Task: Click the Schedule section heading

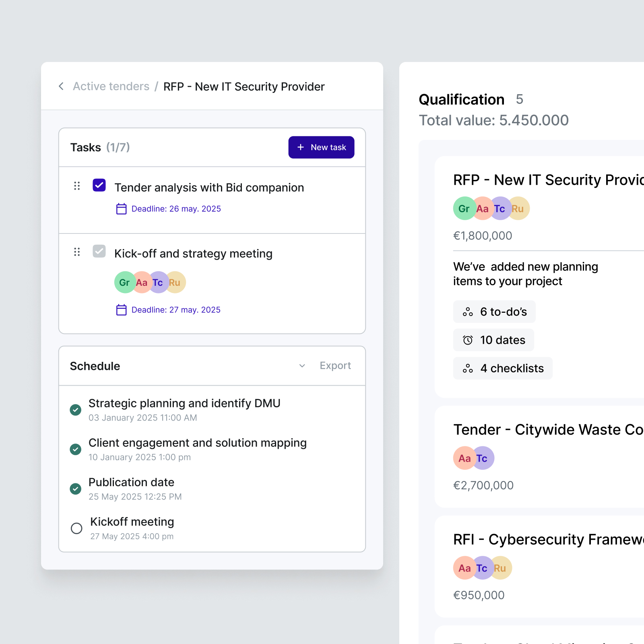Action: (95, 366)
